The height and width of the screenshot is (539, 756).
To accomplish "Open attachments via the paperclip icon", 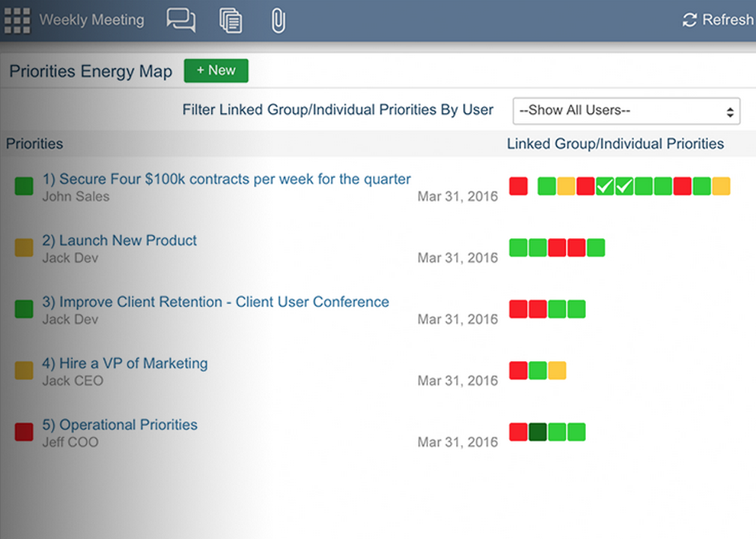I will [x=277, y=20].
